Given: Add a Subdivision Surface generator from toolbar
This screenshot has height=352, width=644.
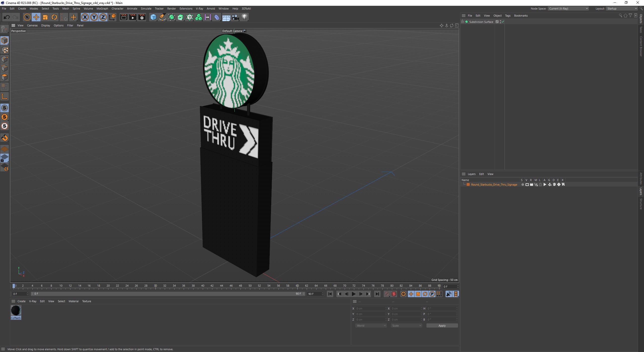Looking at the screenshot, I should click(172, 17).
